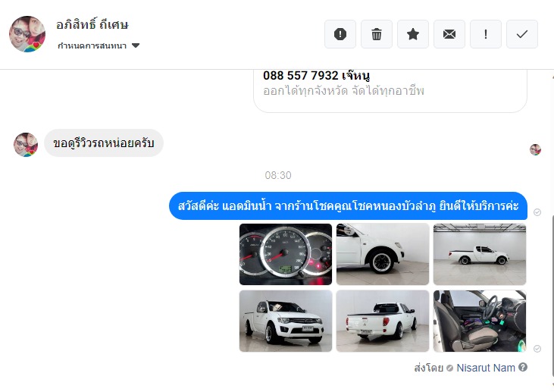Mark conversation done with checkmark icon

(x=522, y=34)
